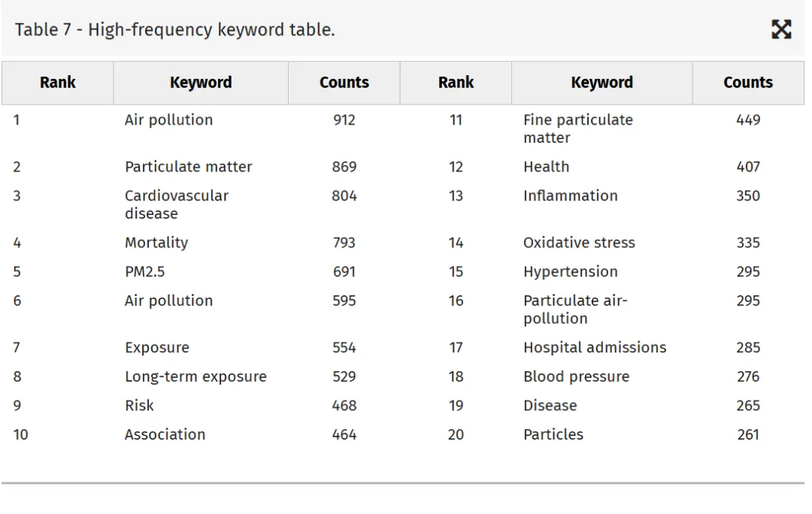Select the Hospital admissions keyword
The image size is (812, 514).
pyautogui.click(x=594, y=348)
